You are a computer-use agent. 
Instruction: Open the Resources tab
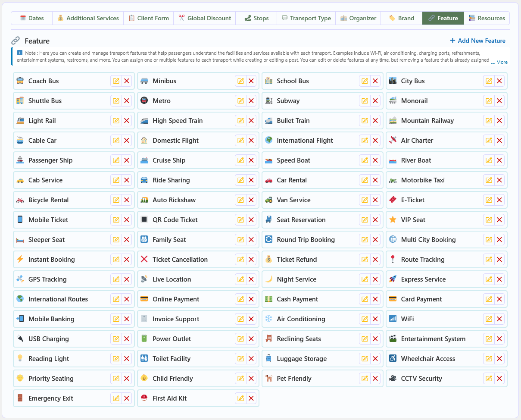[x=487, y=18]
